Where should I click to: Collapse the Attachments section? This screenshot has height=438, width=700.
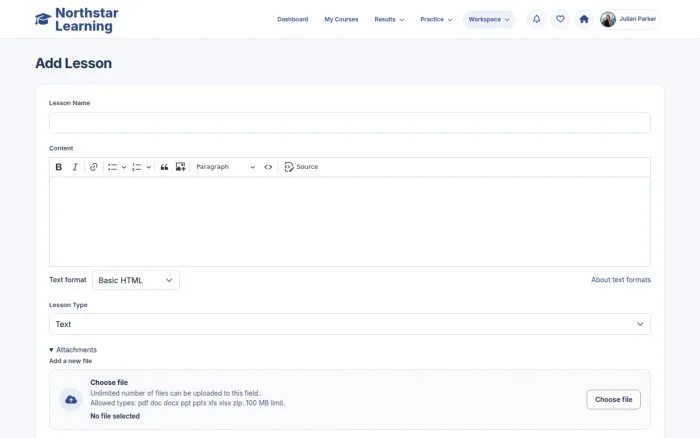[x=73, y=350]
